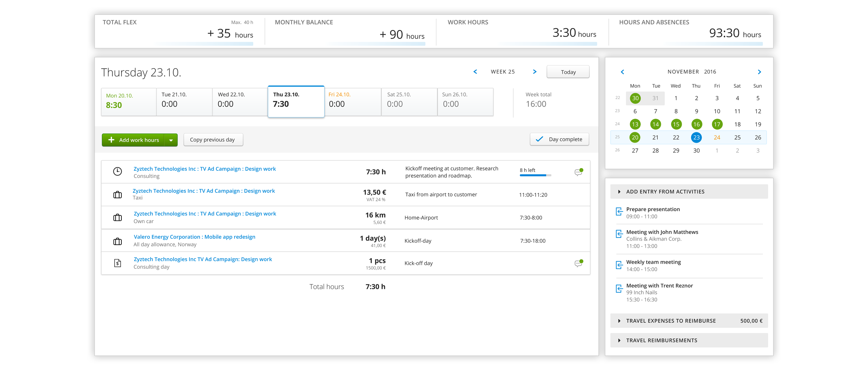This screenshot has width=868, height=370.
Task: Switch to the Fri 24.10. day tab
Action: (353, 101)
